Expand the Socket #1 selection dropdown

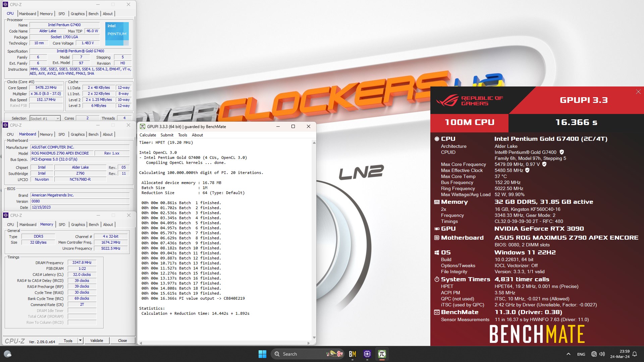click(58, 118)
